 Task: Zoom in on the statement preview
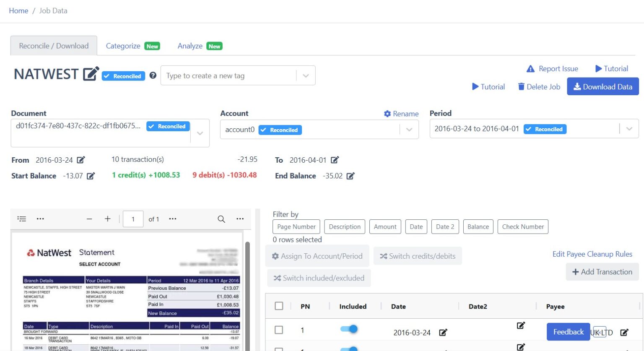108,218
